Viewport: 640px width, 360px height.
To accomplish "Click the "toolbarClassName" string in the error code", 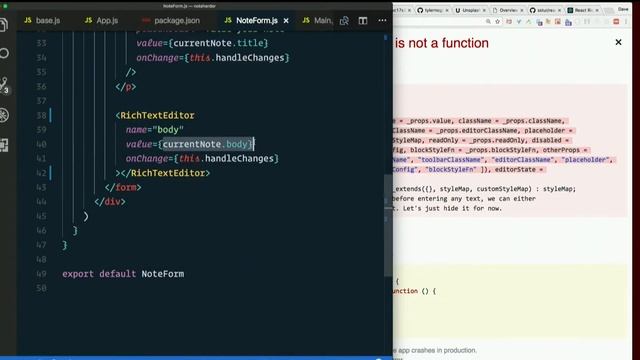I will [451, 160].
